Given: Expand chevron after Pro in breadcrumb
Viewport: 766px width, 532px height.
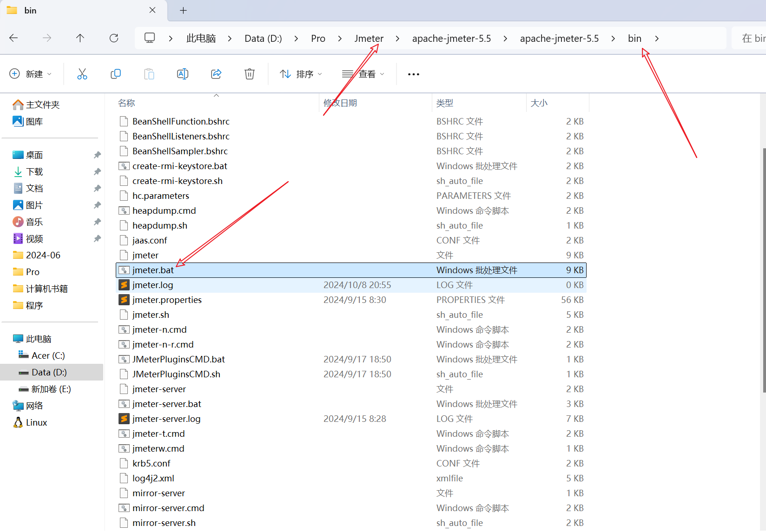Looking at the screenshot, I should 340,39.
